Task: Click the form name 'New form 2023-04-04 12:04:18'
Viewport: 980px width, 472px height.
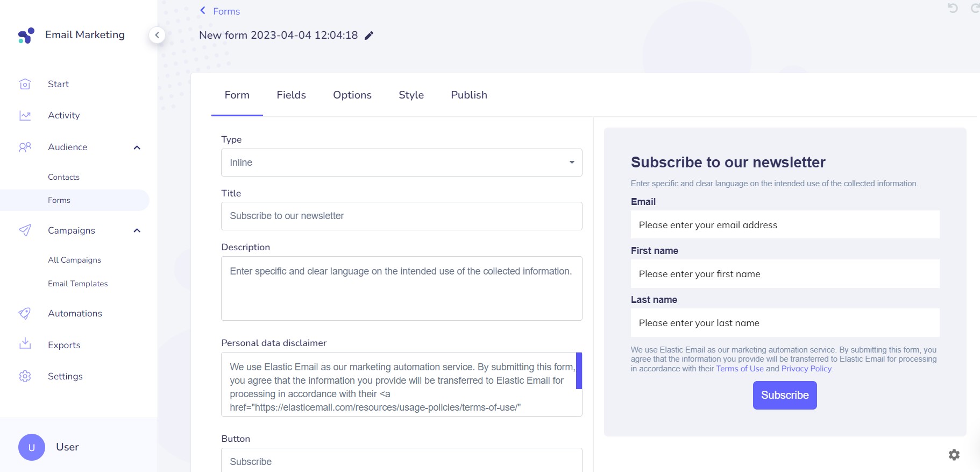Action: (279, 36)
